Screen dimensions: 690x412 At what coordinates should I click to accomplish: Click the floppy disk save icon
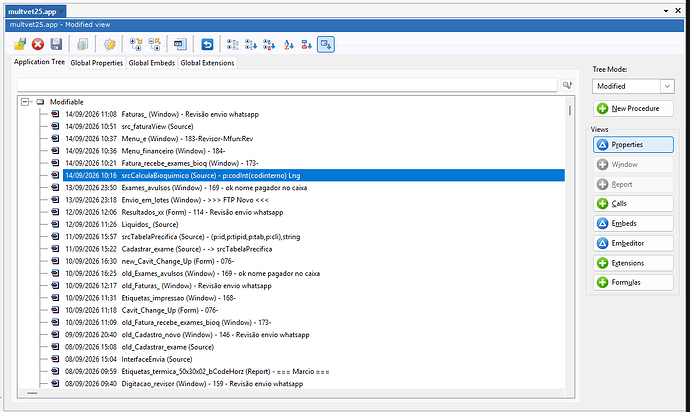point(56,44)
